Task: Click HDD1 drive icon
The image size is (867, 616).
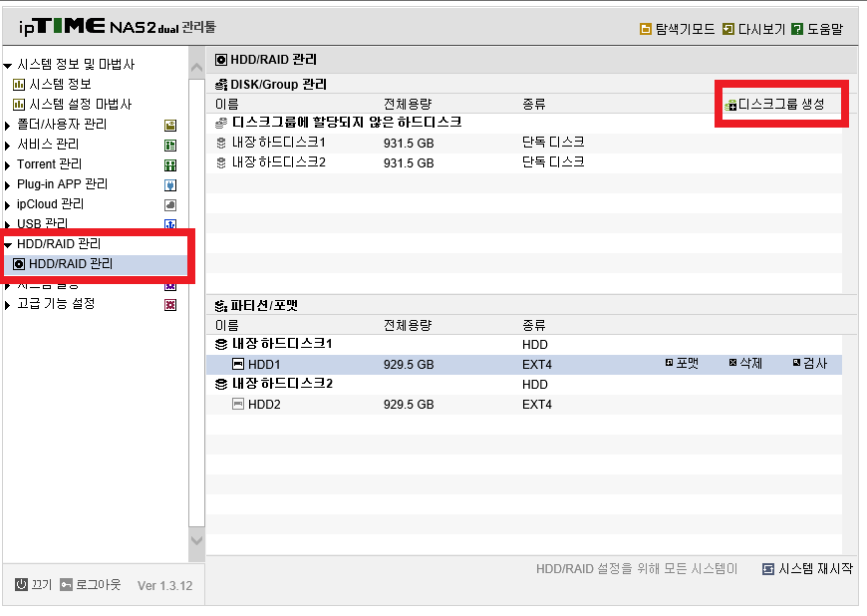Action: coord(238,365)
